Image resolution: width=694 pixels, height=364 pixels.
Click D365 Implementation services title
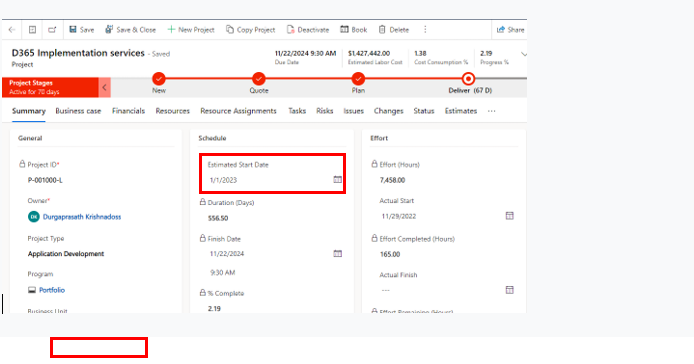tap(78, 53)
